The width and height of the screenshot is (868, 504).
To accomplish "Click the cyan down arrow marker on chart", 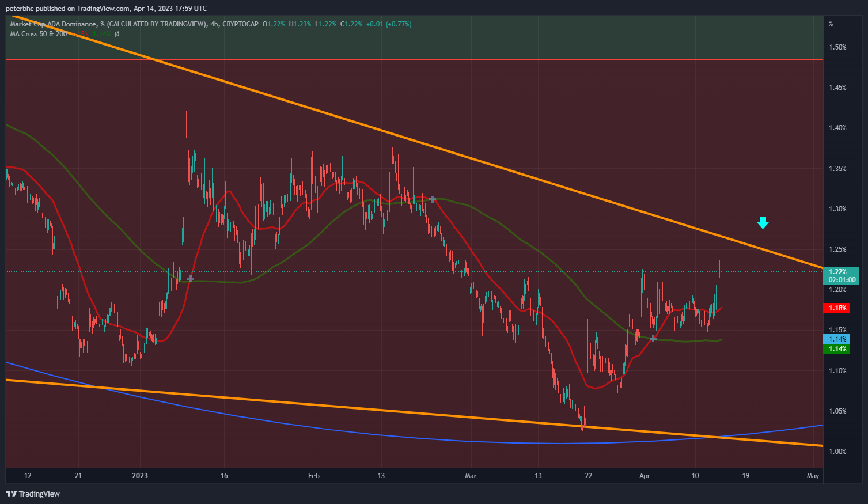I will (x=763, y=222).
